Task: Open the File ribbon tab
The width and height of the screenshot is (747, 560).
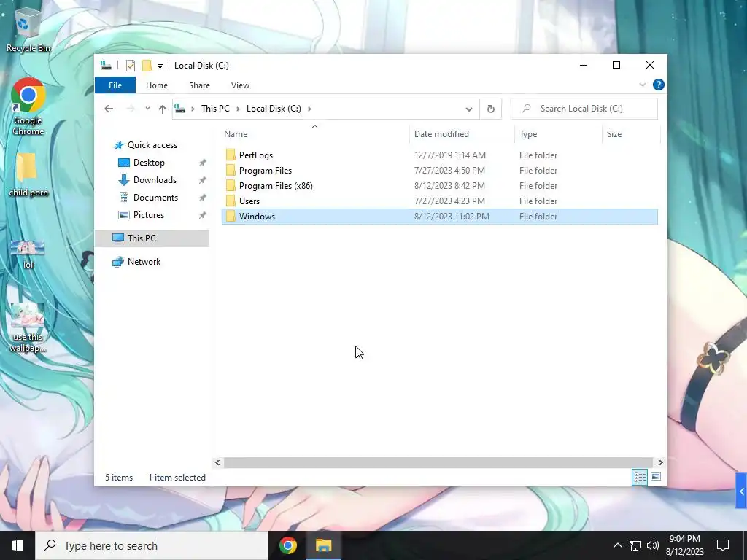Action: point(115,85)
